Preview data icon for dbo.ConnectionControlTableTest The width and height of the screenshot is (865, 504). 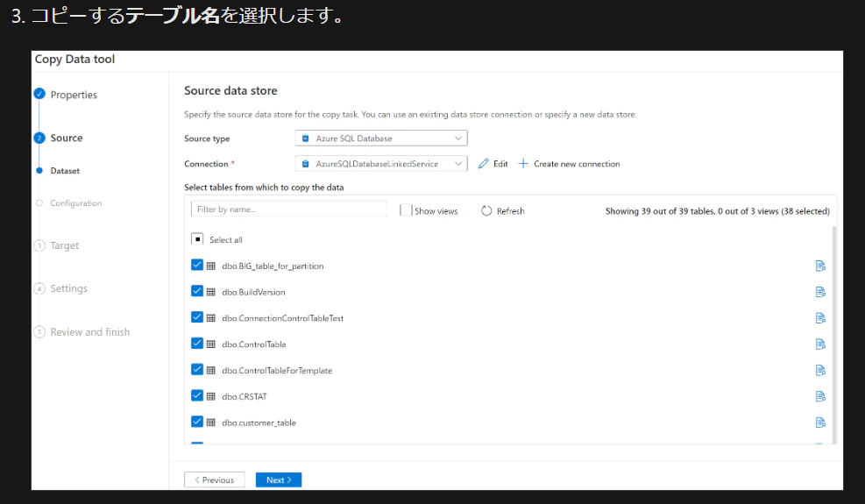pyautogui.click(x=820, y=318)
